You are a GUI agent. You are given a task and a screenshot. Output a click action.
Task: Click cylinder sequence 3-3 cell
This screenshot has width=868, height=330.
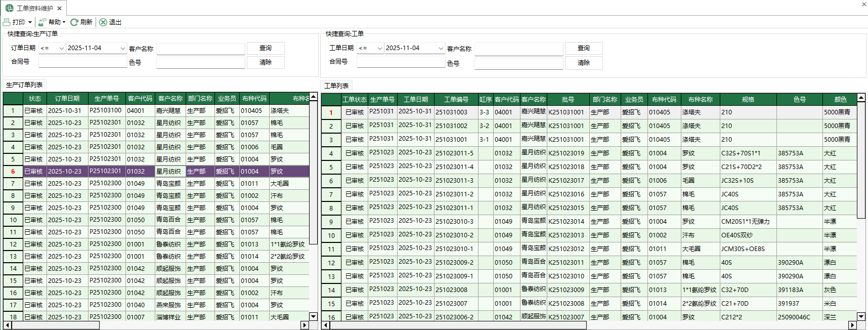point(485,112)
